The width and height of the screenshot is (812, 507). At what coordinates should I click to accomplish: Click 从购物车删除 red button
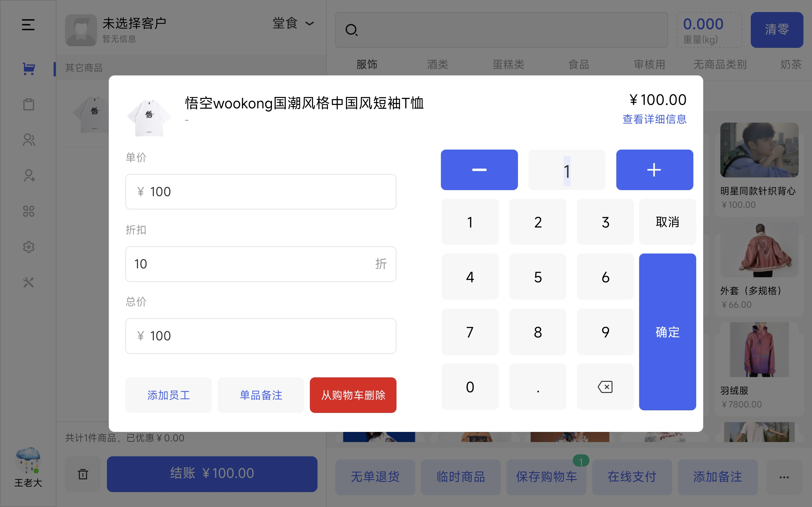(353, 395)
